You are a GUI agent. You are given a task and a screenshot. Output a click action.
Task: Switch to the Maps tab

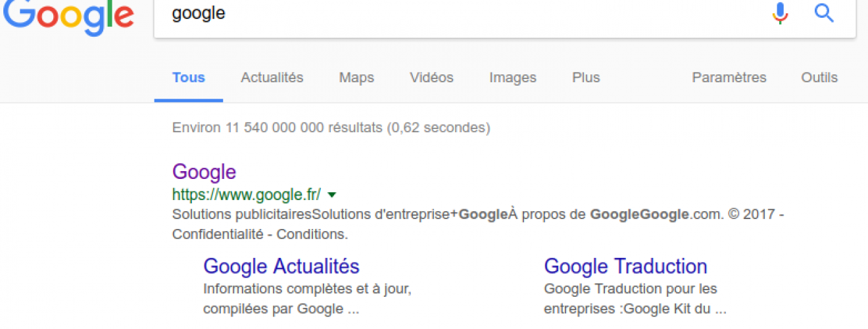(x=356, y=78)
